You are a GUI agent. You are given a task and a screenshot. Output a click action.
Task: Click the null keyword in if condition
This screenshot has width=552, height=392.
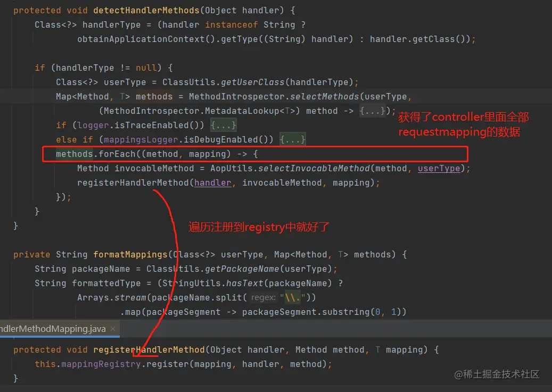146,68
